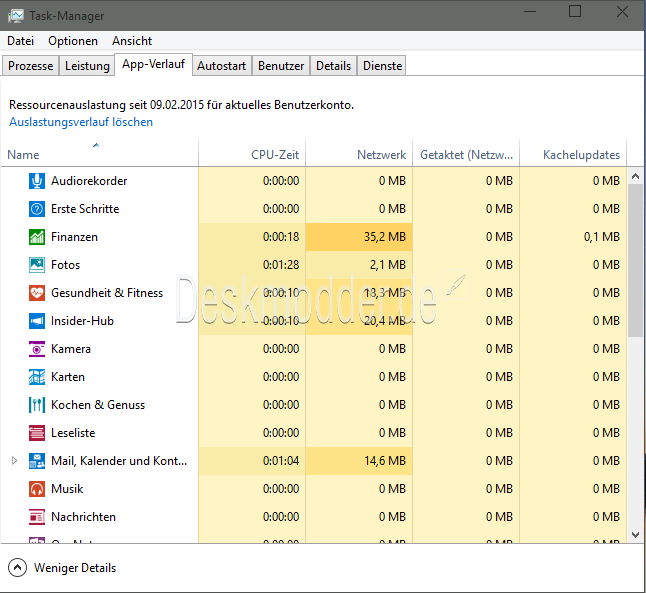Click the Musik headphones icon
The width and height of the screenshot is (646, 593).
[x=37, y=489]
